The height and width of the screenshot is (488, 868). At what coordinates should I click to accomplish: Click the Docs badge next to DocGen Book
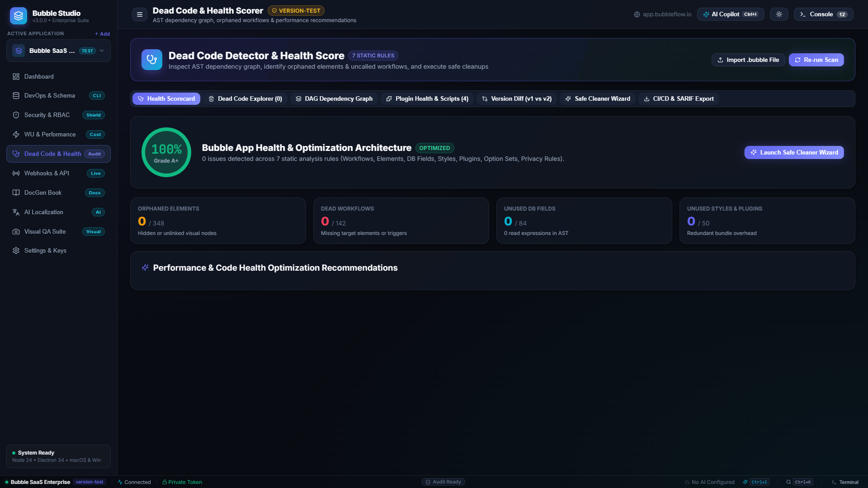(95, 193)
